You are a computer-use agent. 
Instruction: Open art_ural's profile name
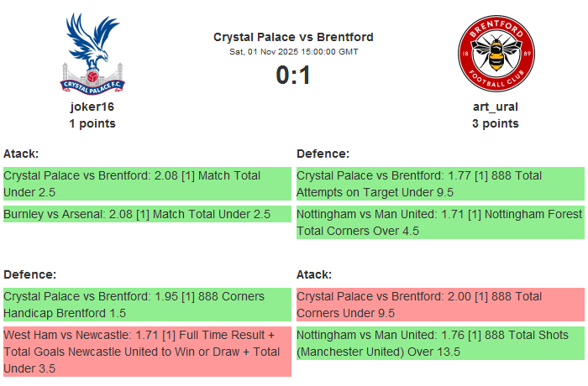pos(496,107)
